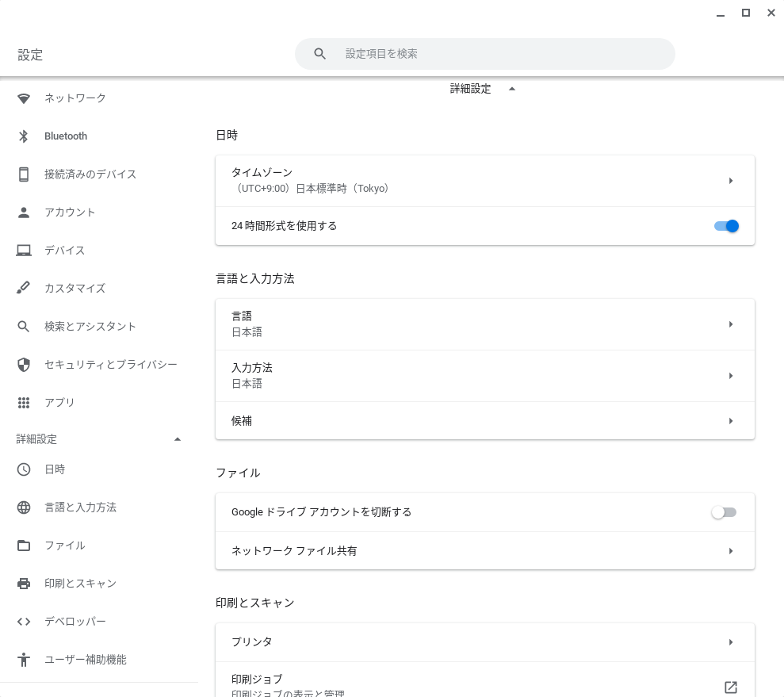
Task: Click the 日時 clock icon in sidebar
Action: [x=24, y=469]
